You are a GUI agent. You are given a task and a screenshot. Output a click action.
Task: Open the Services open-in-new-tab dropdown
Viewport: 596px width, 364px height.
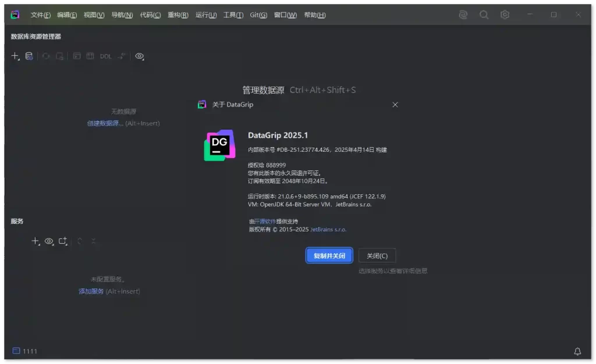(63, 241)
